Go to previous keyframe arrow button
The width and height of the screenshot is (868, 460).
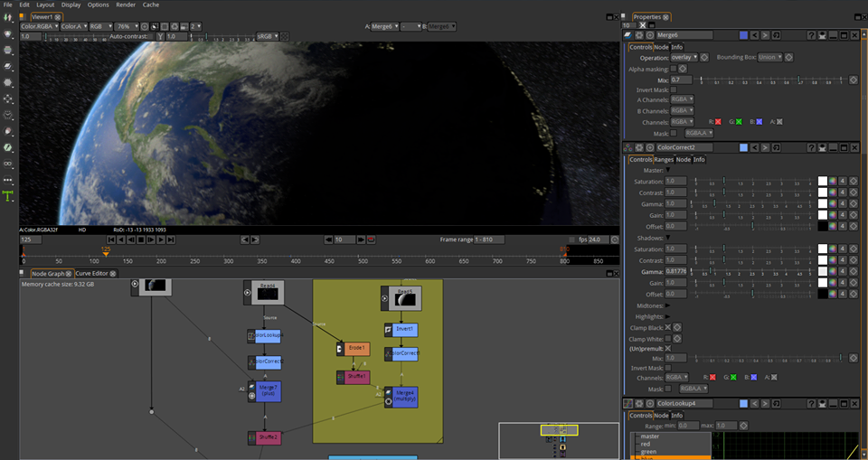click(x=245, y=239)
